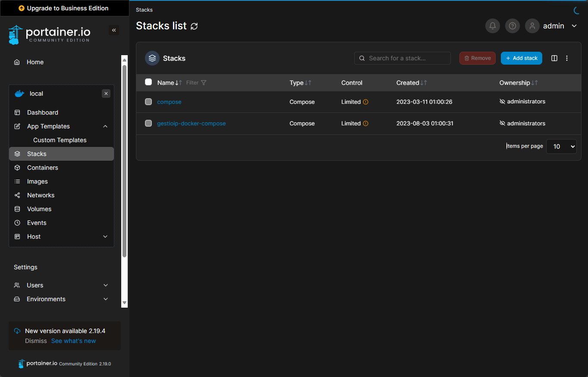Image resolution: width=588 pixels, height=377 pixels.
Task: Toggle the select all stacks checkbox
Action: tap(148, 82)
